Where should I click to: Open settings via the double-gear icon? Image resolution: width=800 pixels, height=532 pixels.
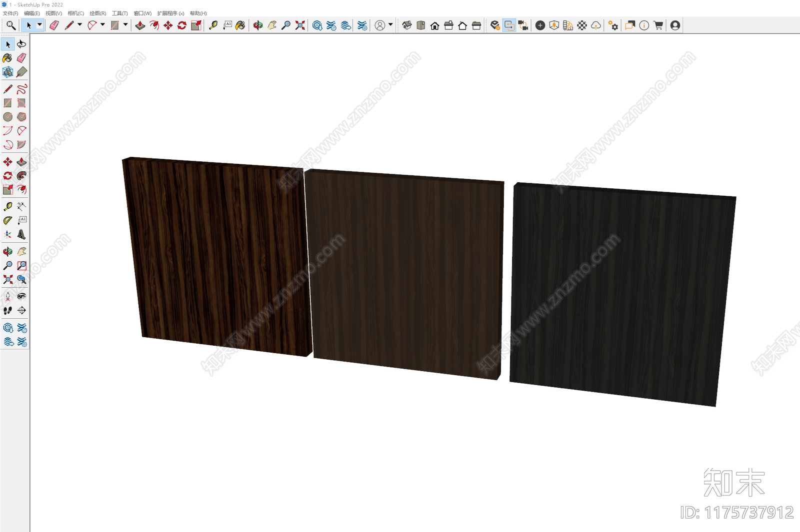pos(613,25)
